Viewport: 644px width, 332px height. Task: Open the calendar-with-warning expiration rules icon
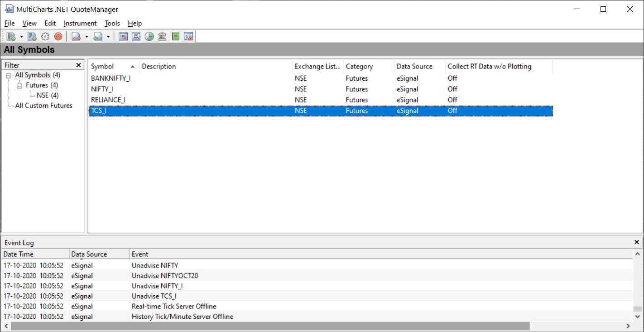tap(189, 37)
